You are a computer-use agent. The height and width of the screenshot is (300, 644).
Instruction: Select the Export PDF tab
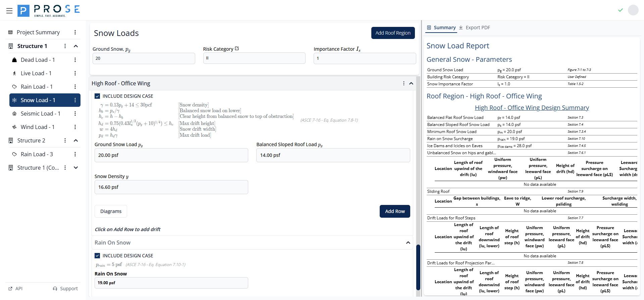click(475, 28)
